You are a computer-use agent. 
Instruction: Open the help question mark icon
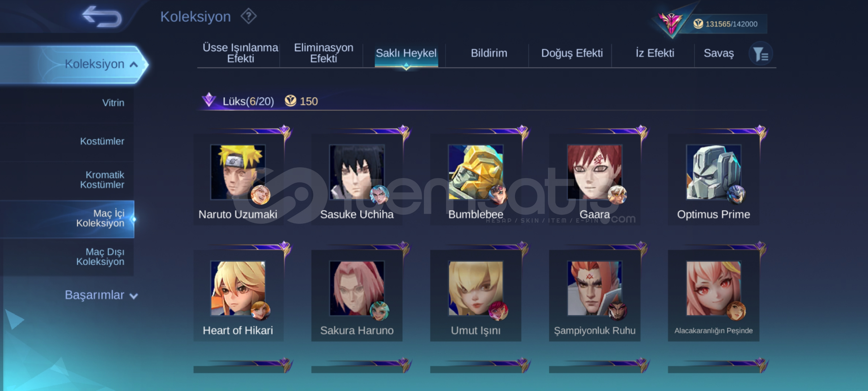[x=249, y=17]
